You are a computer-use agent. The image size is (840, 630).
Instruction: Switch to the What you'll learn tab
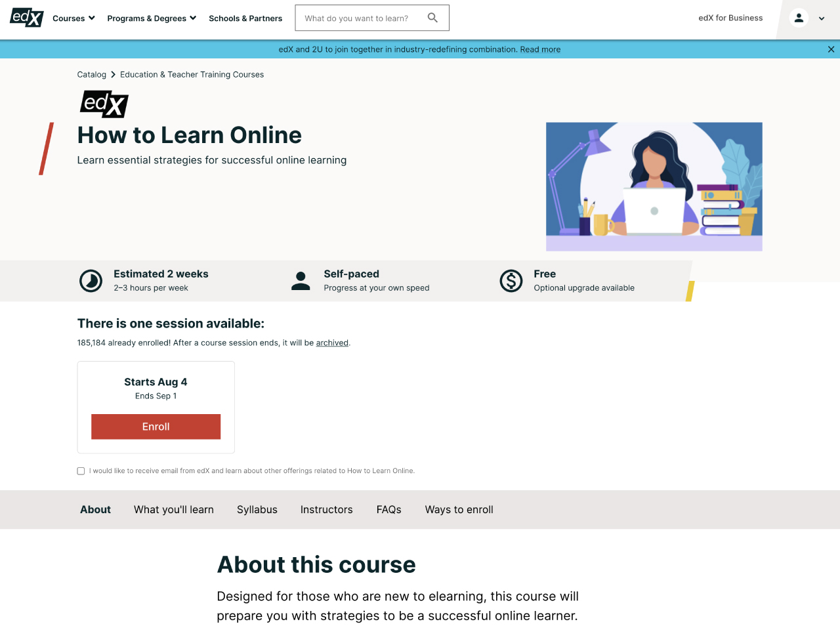click(x=174, y=509)
